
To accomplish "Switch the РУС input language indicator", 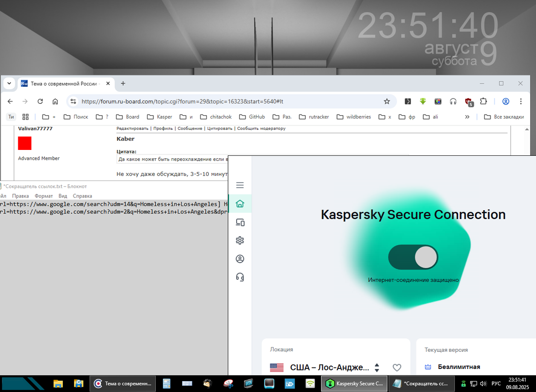I will pyautogui.click(x=496, y=384).
